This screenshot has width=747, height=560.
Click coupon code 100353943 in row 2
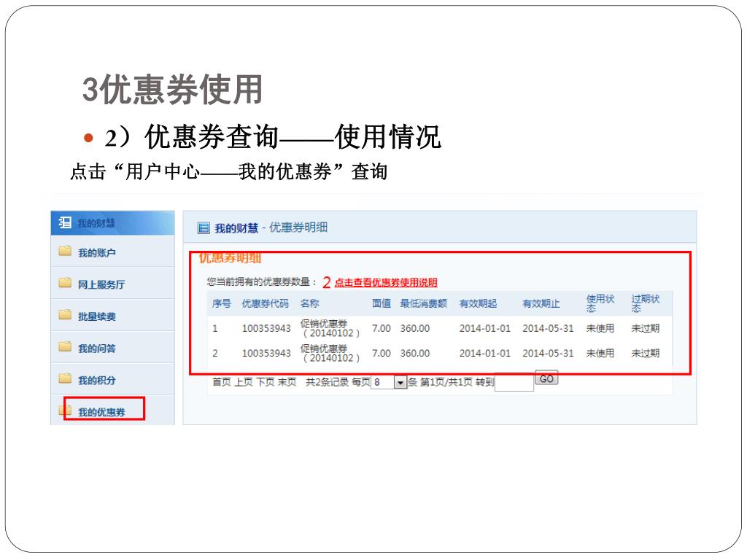coord(266,353)
